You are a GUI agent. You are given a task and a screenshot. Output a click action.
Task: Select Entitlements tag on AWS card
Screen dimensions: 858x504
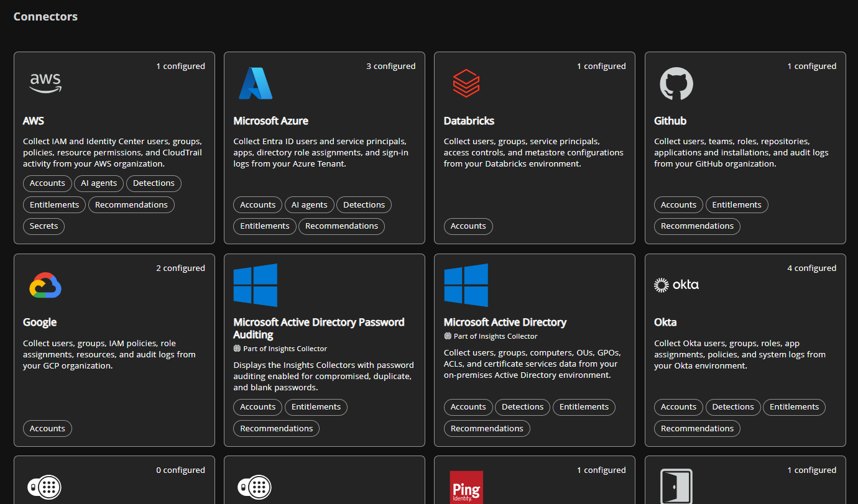(54, 204)
